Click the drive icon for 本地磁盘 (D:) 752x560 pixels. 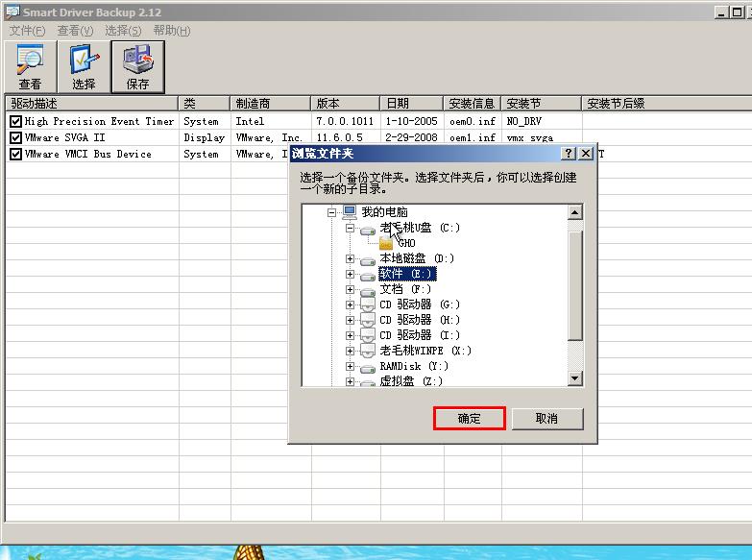(368, 261)
